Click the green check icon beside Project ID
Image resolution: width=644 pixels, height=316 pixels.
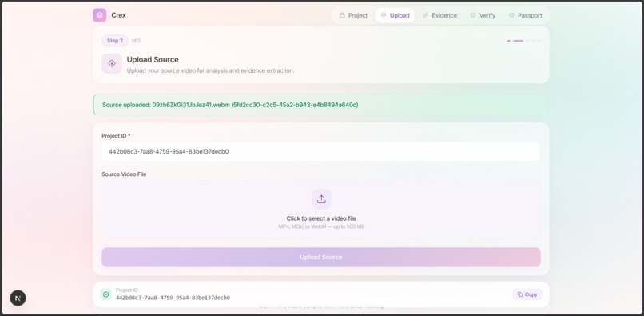click(106, 294)
